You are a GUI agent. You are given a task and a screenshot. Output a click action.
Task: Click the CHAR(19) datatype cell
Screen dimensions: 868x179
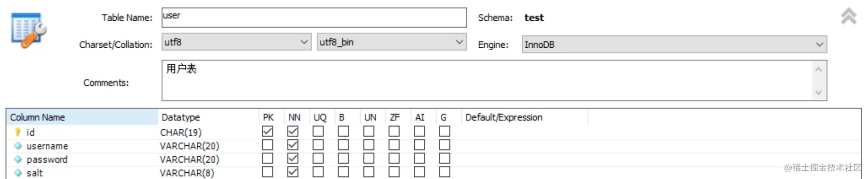(208, 132)
